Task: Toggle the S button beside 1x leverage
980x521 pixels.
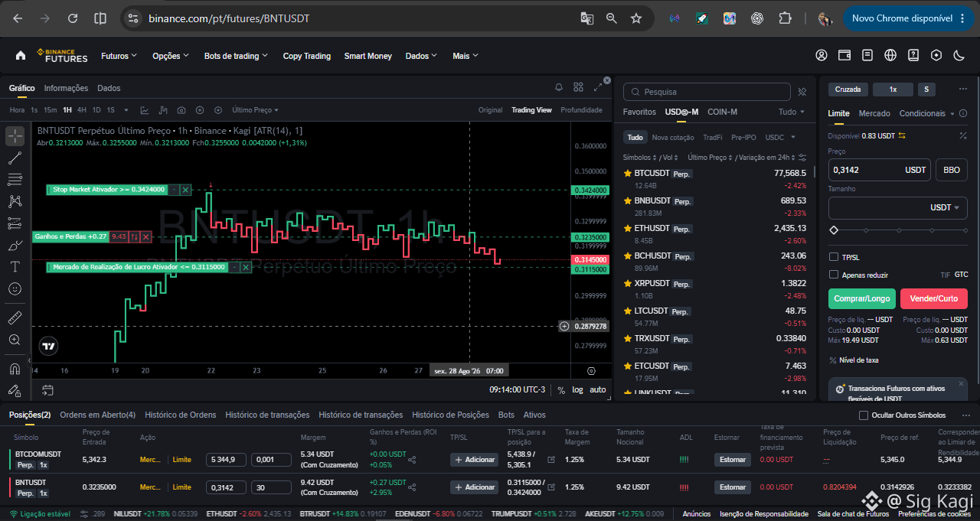Action: [926, 90]
